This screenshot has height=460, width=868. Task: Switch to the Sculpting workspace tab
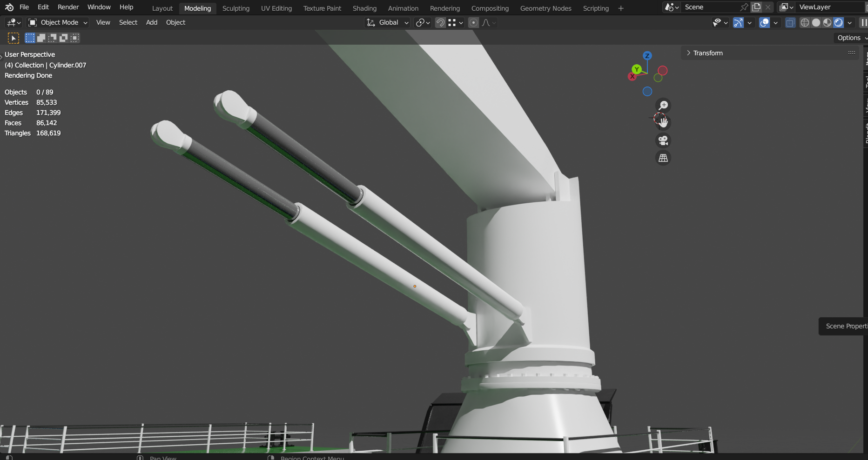point(236,8)
